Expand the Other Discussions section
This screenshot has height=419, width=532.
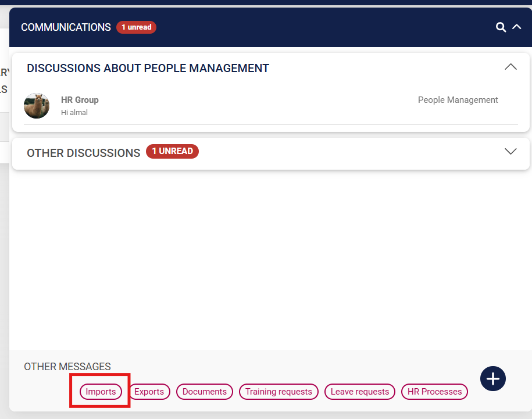pos(510,151)
